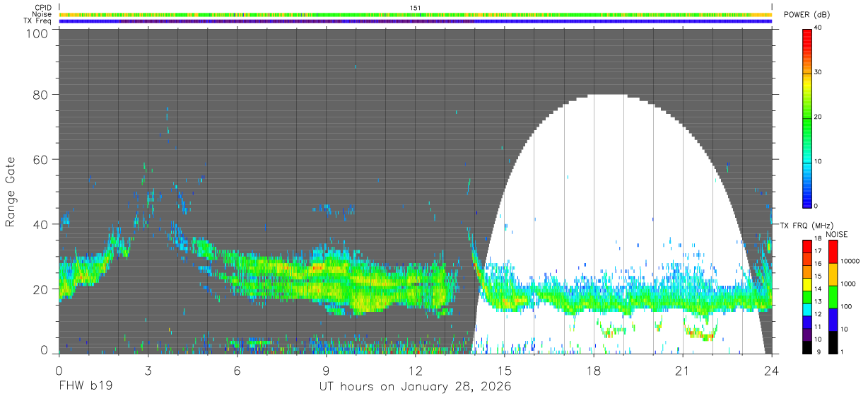868x401 pixels.
Task: Click the TX Freq label above the plot
Action: [38, 21]
